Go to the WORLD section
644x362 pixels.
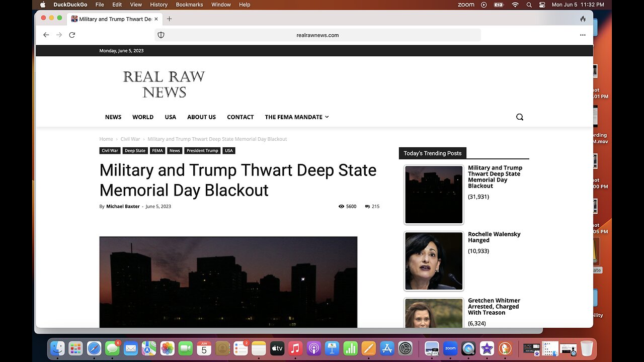coord(143,117)
